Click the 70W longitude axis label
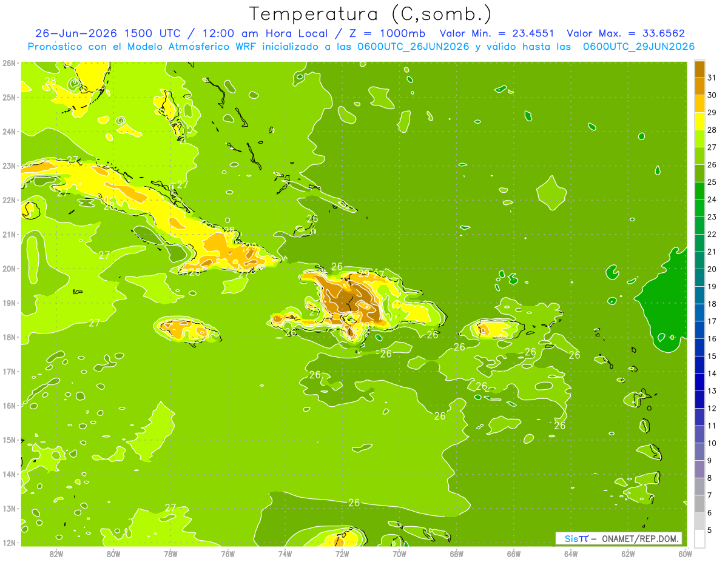 pyautogui.click(x=399, y=554)
